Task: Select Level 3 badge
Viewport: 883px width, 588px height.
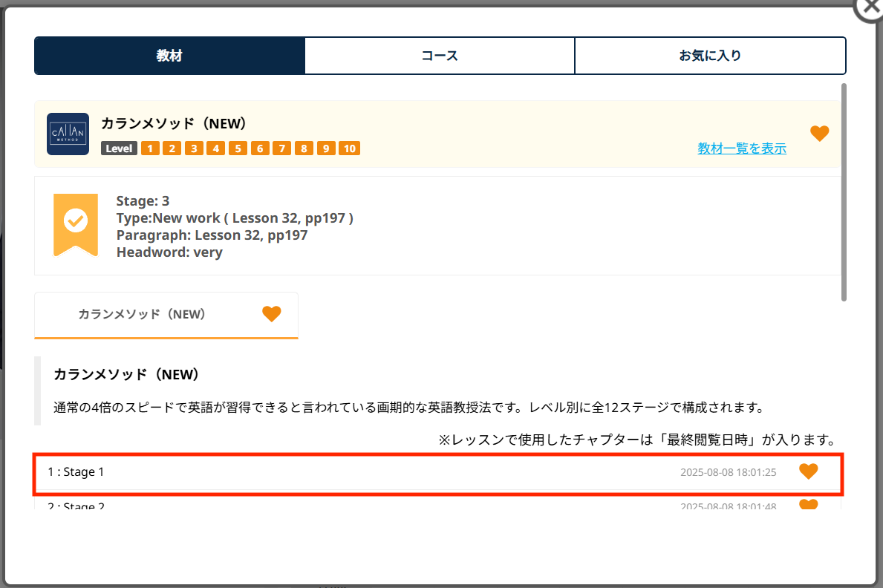Action: click(194, 148)
